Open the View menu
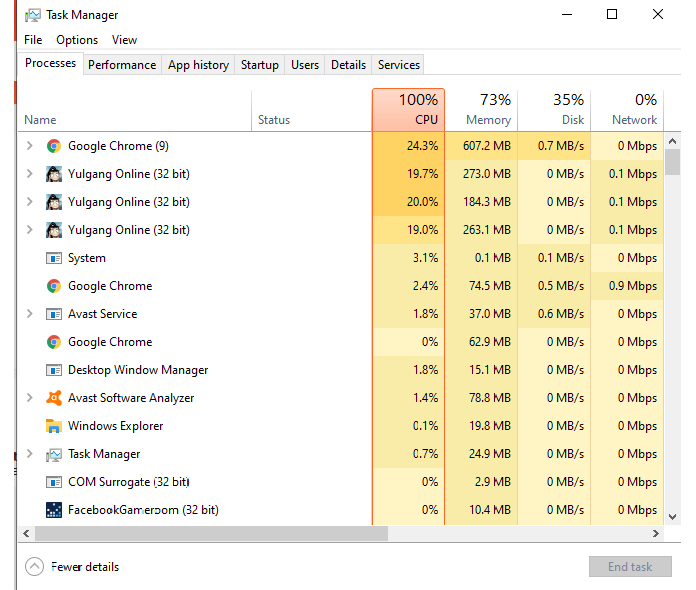Viewport: 696px width, 590px height. click(x=124, y=40)
